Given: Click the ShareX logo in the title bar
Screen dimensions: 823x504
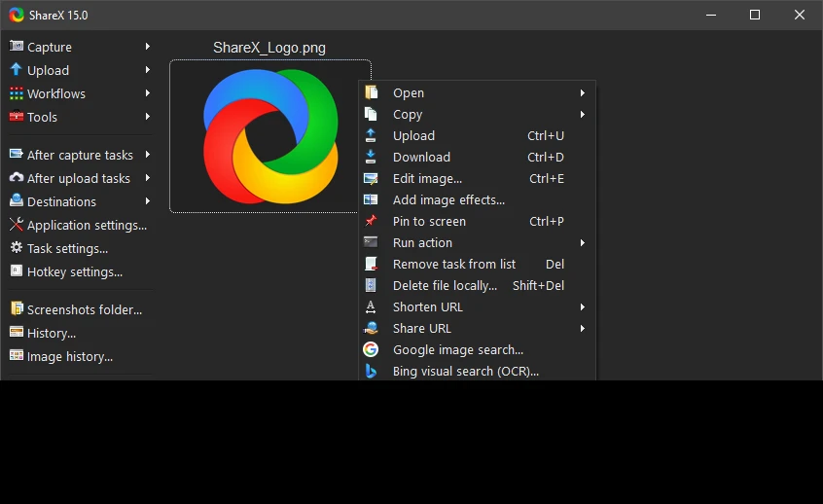Looking at the screenshot, I should (17, 15).
